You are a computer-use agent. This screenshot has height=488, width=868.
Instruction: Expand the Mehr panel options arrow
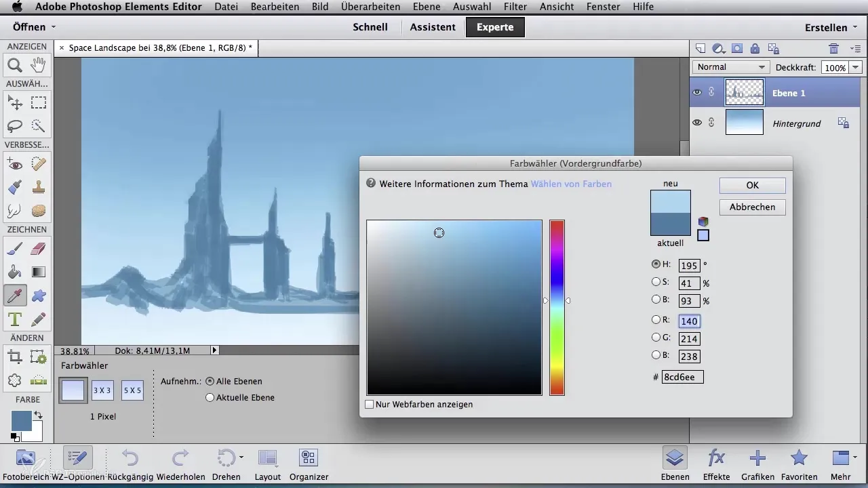click(x=855, y=457)
